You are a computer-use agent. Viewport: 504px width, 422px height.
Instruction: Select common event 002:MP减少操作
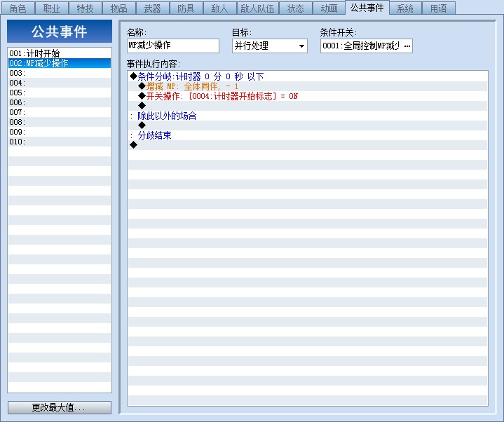60,63
